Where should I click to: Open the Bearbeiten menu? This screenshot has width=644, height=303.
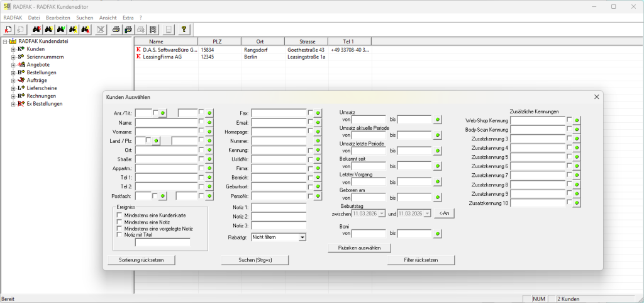pos(58,18)
